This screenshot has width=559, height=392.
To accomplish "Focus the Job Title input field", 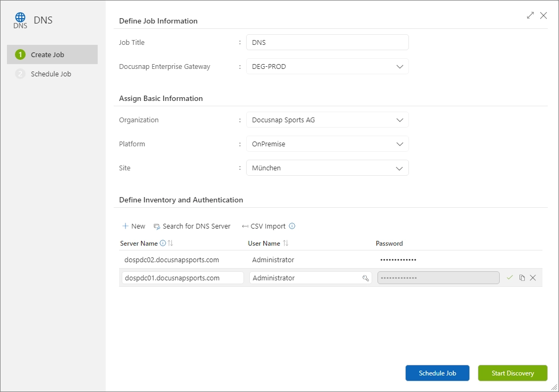I will [327, 42].
